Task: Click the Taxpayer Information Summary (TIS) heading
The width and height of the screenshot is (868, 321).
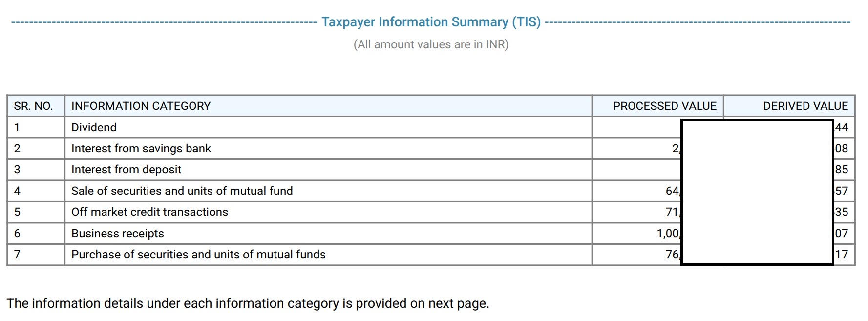Action: 431,22
